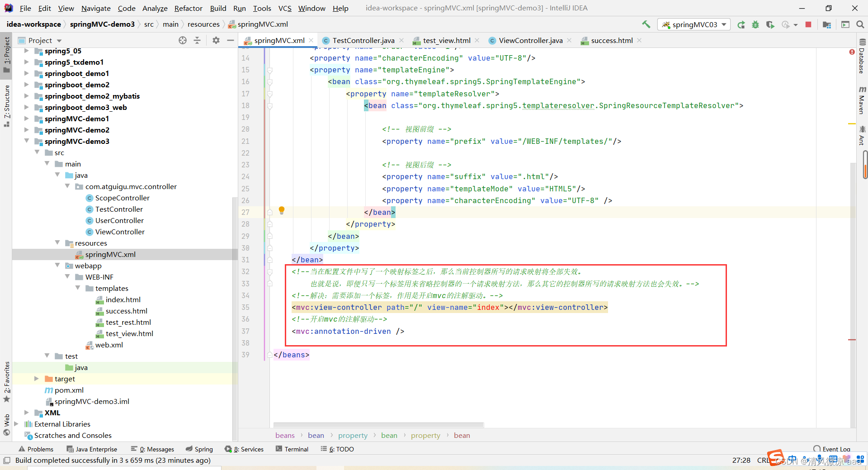Open Java Enterprise tool window

tap(92, 449)
